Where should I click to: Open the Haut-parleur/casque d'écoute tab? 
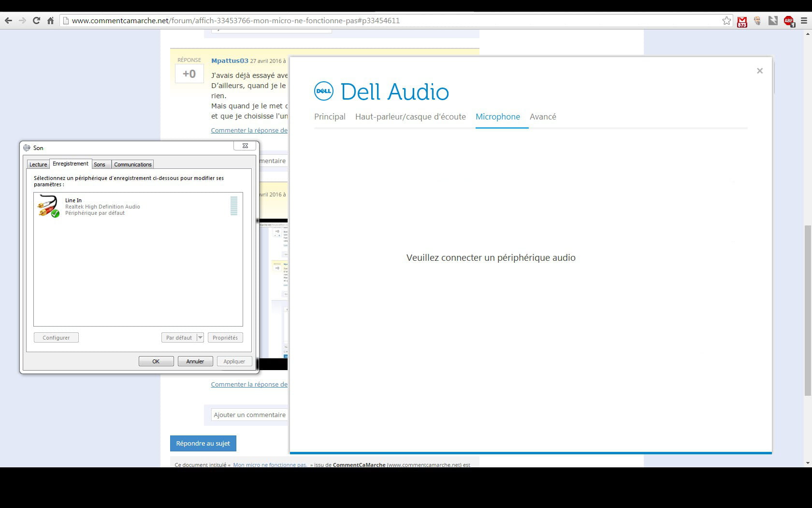(x=410, y=117)
